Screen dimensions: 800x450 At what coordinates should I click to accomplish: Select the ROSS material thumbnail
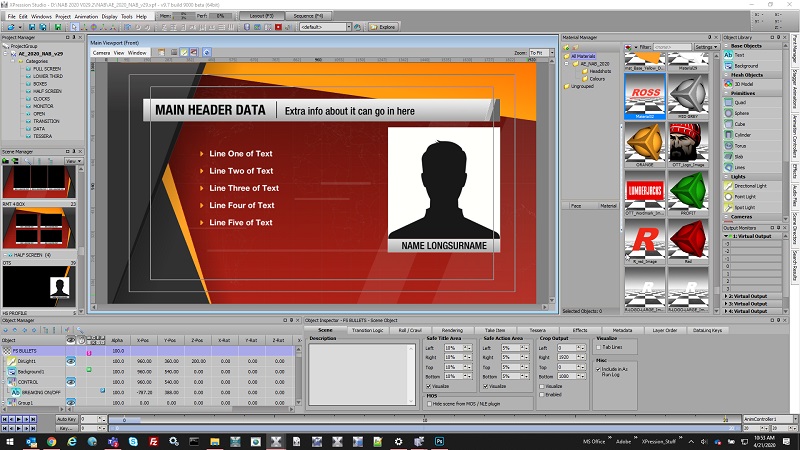click(x=645, y=95)
